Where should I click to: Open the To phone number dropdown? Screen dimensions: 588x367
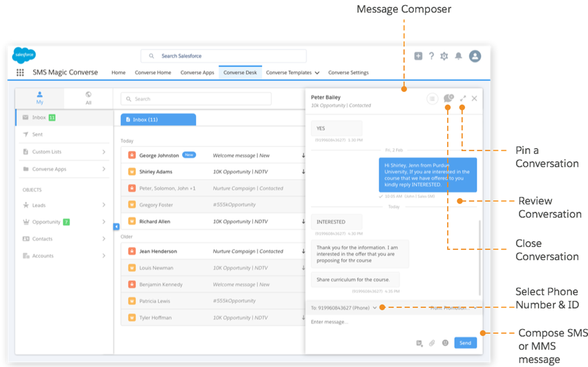375,308
